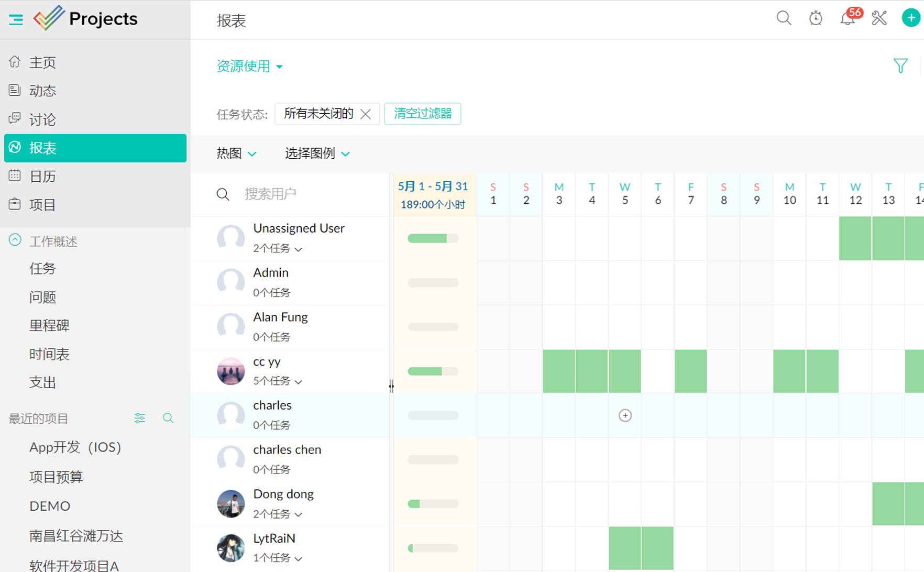Open the 热图 view dropdown

point(236,153)
